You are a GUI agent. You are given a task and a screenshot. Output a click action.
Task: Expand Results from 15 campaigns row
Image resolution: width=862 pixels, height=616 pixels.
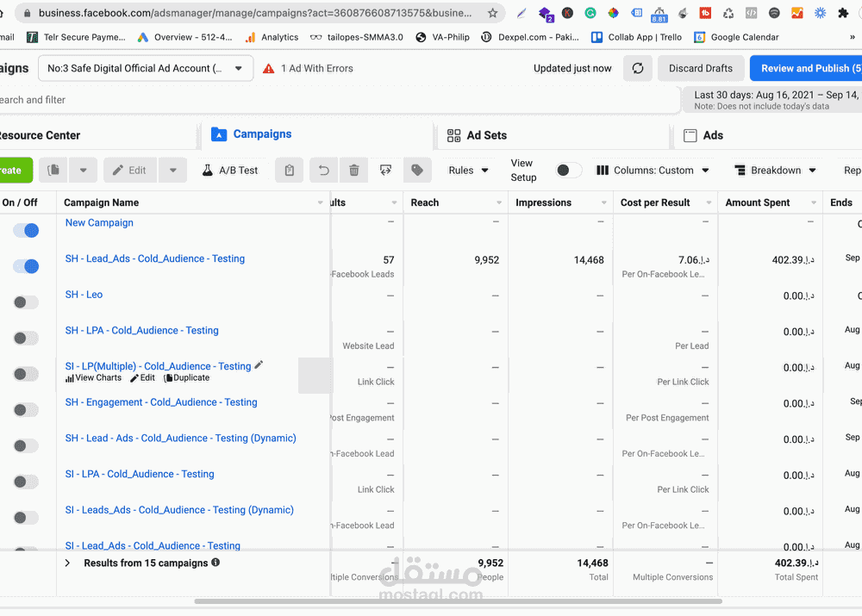(67, 563)
